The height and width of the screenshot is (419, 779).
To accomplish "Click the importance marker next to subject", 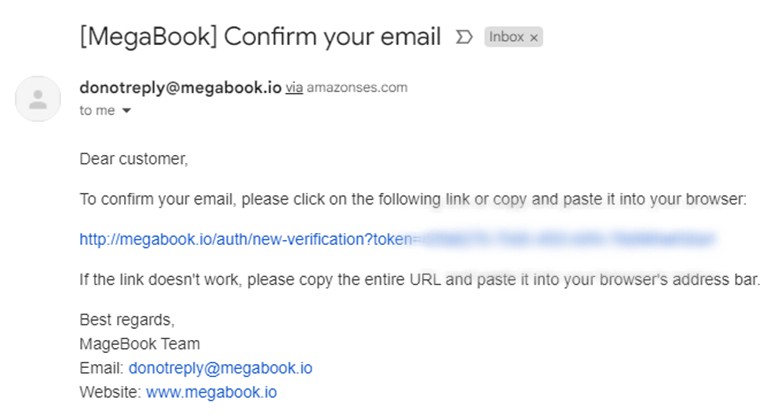I will [464, 37].
